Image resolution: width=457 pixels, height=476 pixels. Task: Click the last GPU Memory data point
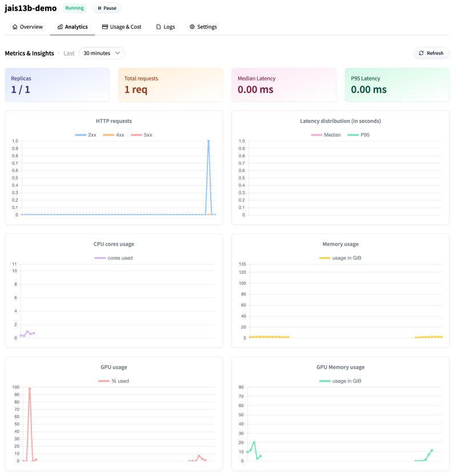pyautogui.click(x=432, y=451)
